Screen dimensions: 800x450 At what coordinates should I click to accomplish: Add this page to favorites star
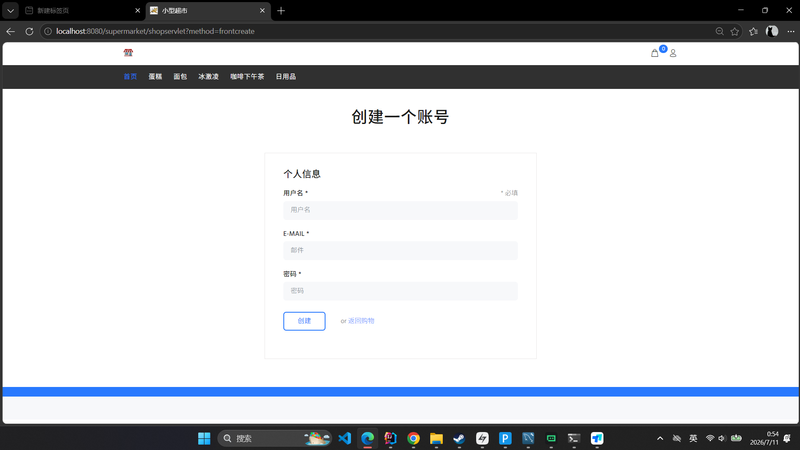735,32
